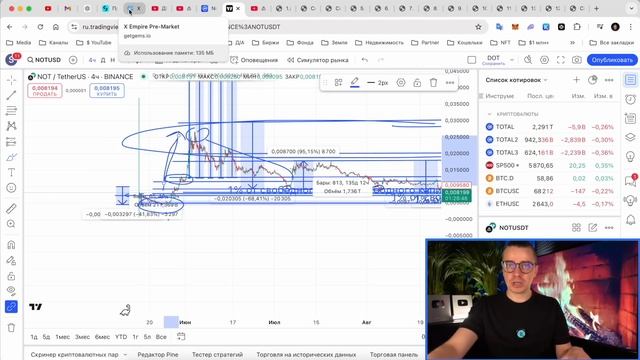The image size is (640, 360).
Task: Open ideas lightbulb icon in right sidebar
Action: coord(630,156)
